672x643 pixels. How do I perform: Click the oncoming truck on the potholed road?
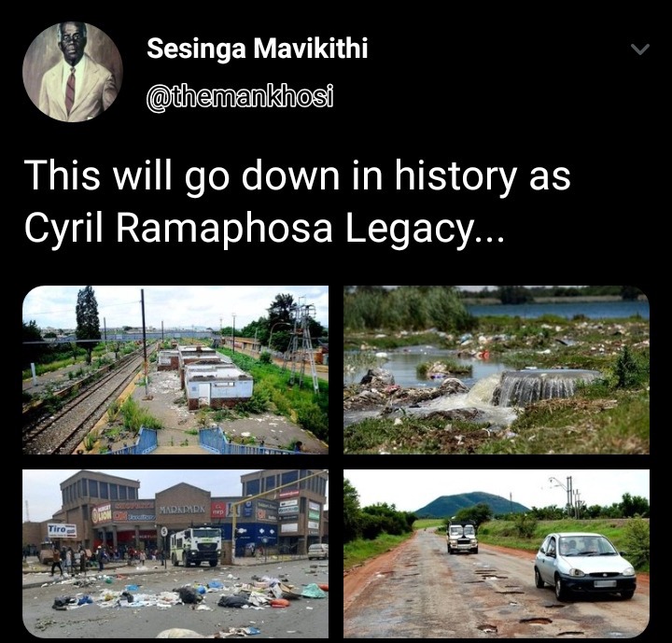point(462,538)
